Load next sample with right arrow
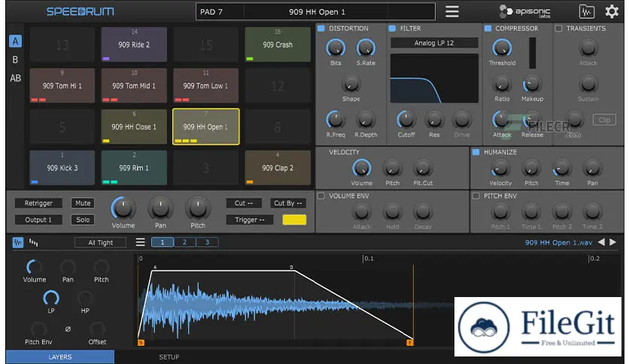Image resolution: width=629 pixels, height=364 pixels. coord(613,242)
